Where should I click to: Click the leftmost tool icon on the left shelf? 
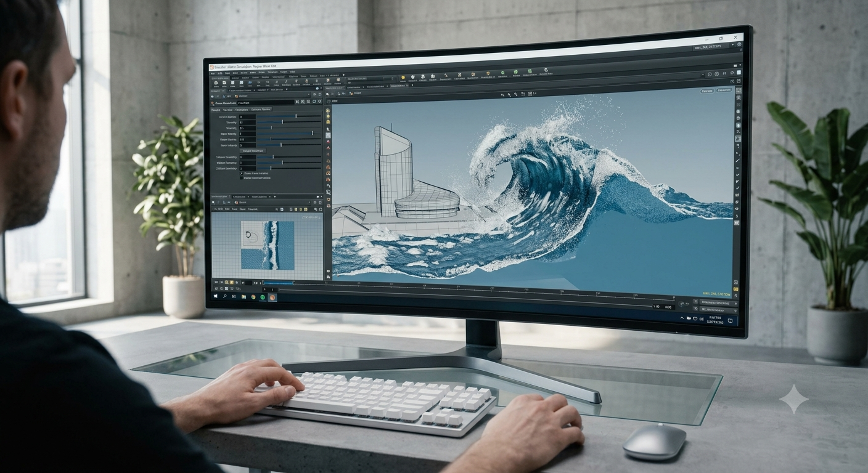(x=216, y=83)
